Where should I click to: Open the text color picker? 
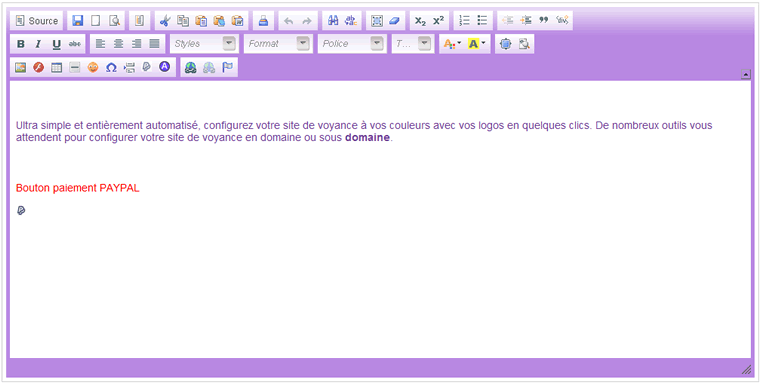(452, 44)
